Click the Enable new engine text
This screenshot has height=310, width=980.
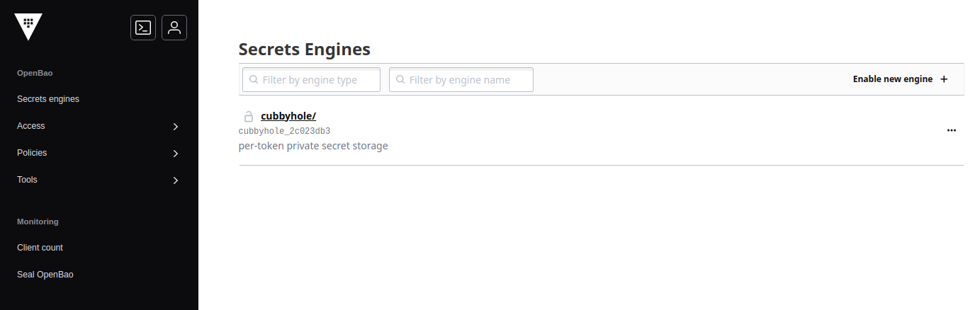coord(892,79)
